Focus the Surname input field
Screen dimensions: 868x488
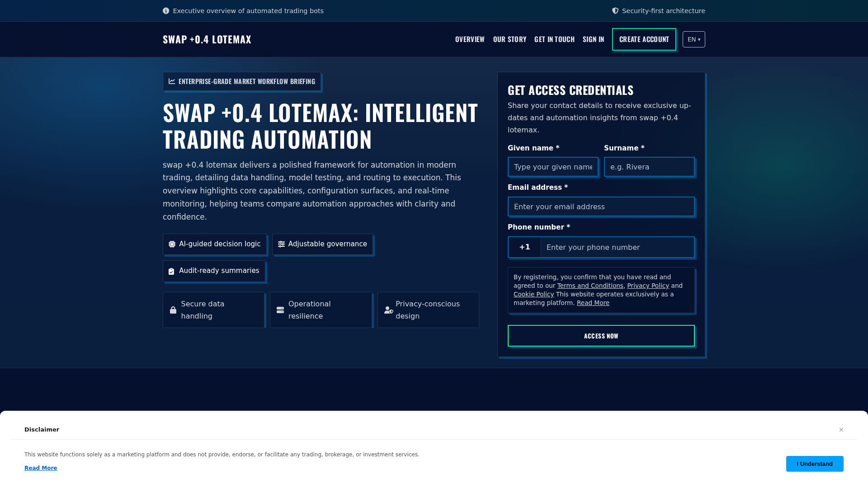point(649,167)
